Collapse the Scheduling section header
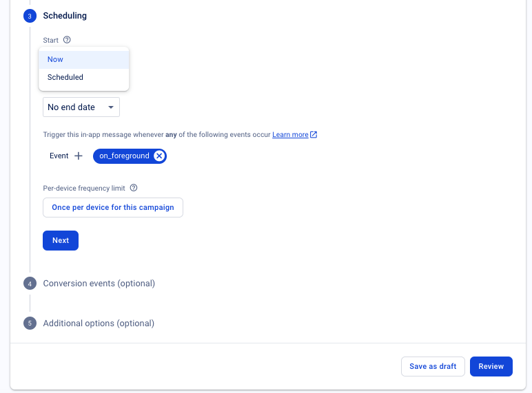The image size is (532, 393). [x=65, y=15]
